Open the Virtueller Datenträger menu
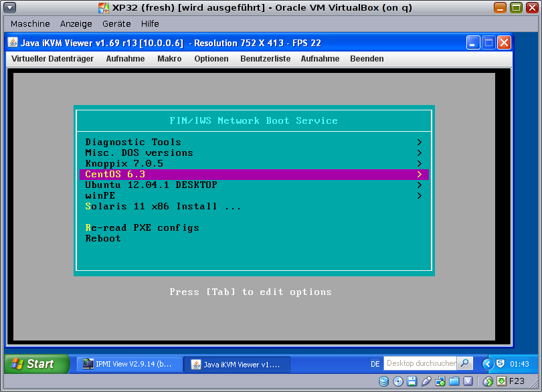This screenshot has width=542, height=392. 53,59
